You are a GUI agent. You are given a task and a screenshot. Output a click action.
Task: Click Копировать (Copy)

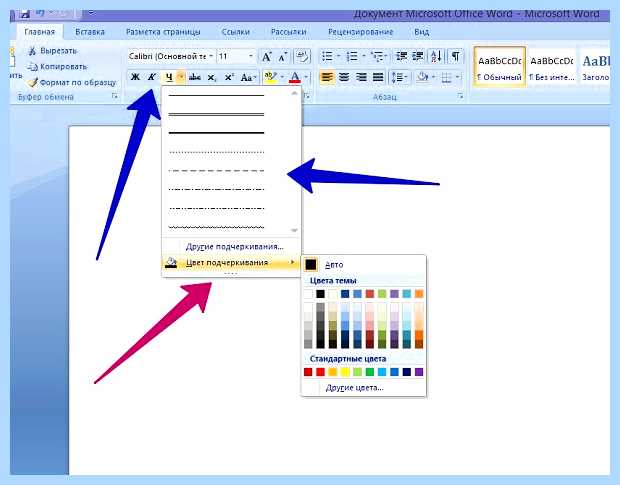[57, 66]
